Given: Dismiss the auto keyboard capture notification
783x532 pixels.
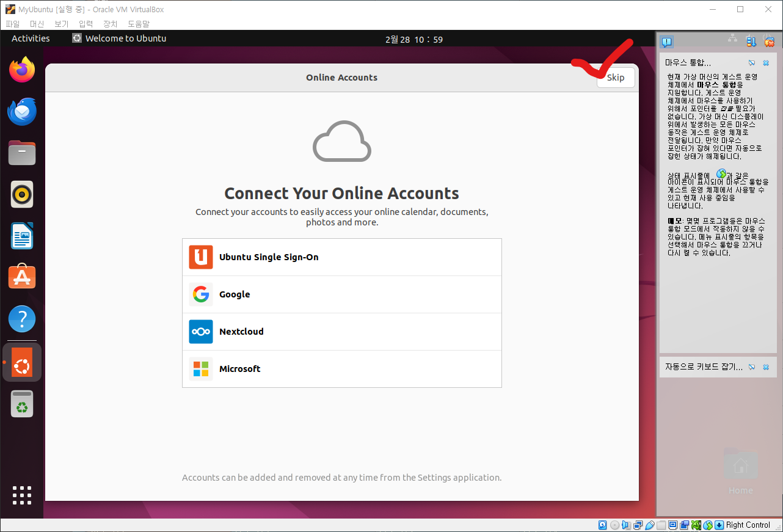Looking at the screenshot, I should (766, 367).
